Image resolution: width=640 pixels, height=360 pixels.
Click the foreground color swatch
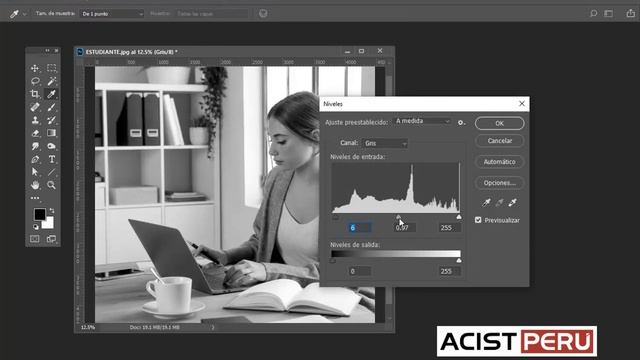pyautogui.click(x=40, y=214)
